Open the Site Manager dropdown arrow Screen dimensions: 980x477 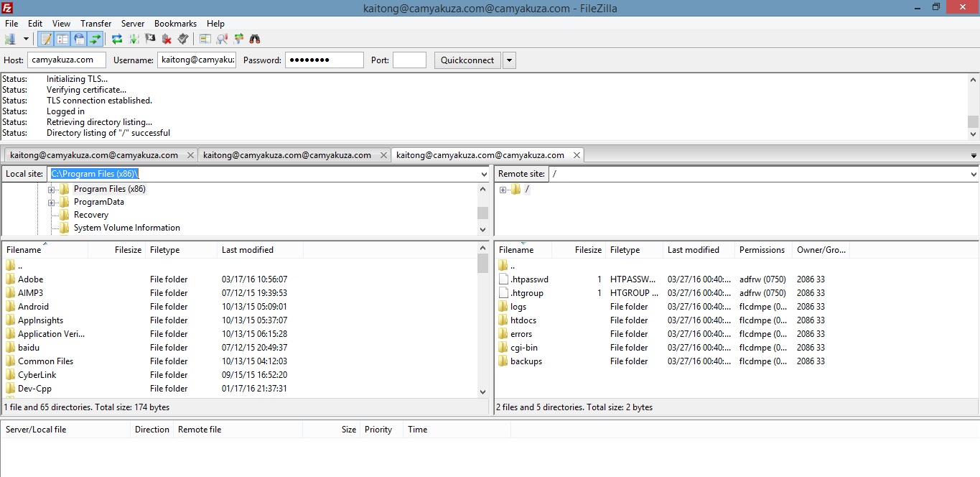(26, 39)
